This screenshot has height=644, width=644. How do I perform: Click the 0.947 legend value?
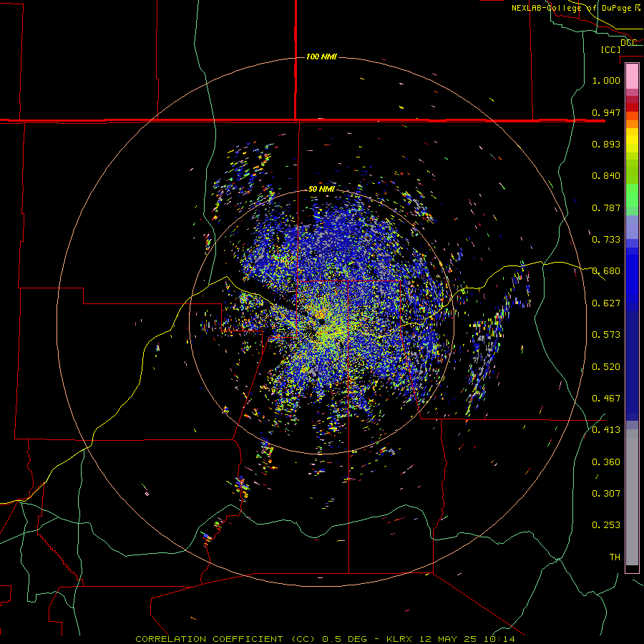(606, 112)
